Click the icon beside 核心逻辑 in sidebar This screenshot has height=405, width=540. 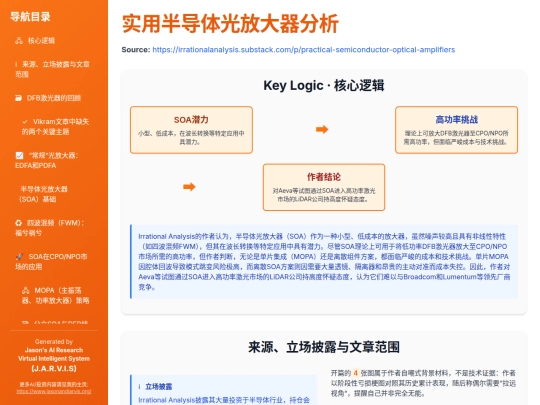(x=19, y=41)
